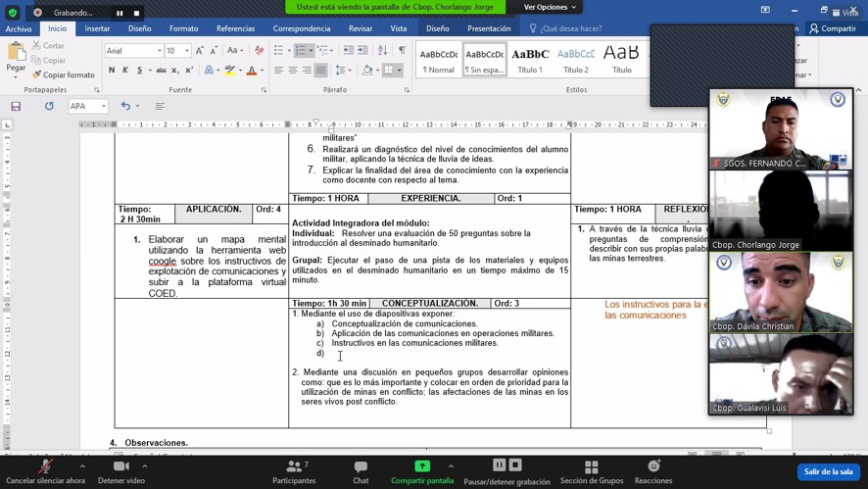Toggle superscript x² formatting
868x489 pixels.
[x=189, y=70]
